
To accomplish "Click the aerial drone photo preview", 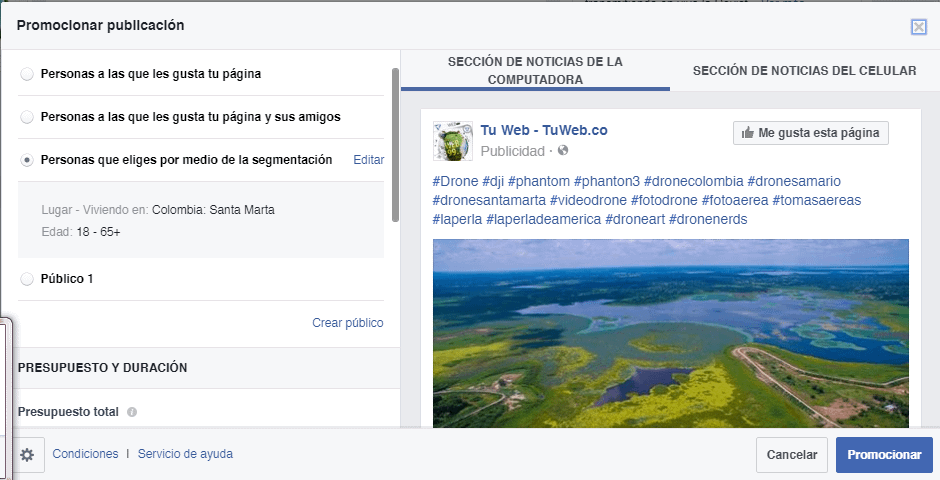I will [671, 333].
